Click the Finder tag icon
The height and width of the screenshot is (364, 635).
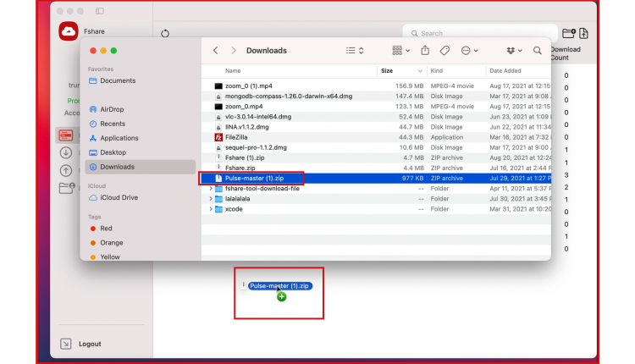pos(444,50)
